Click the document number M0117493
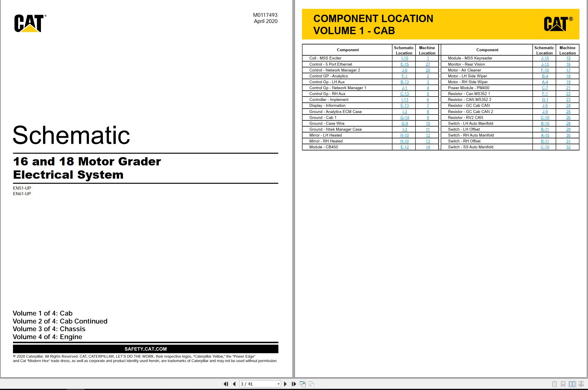588x390 pixels. [x=265, y=15]
